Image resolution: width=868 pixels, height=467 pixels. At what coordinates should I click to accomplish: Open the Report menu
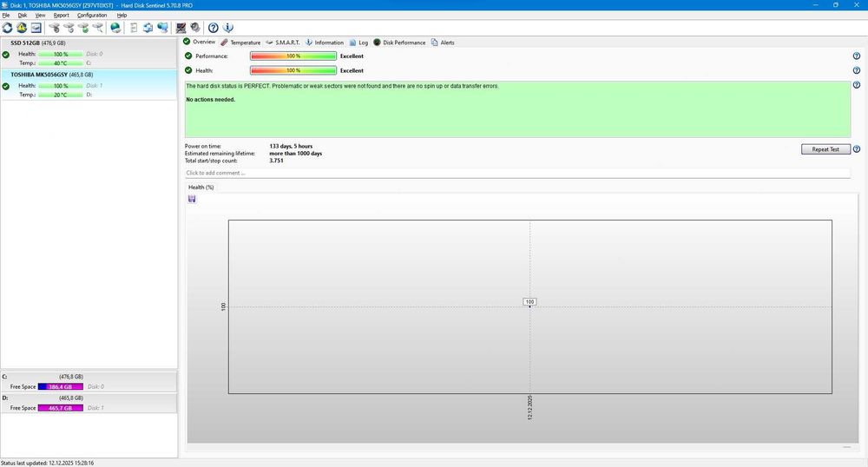point(61,15)
